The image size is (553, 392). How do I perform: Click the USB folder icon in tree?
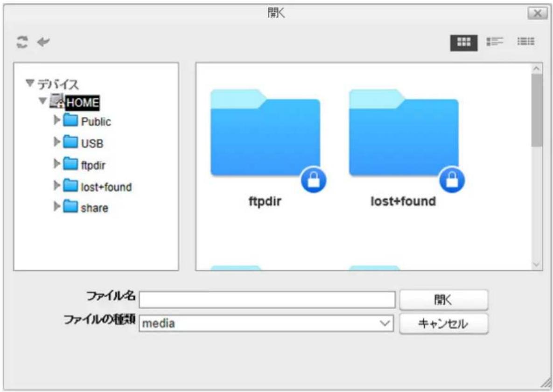coord(70,142)
